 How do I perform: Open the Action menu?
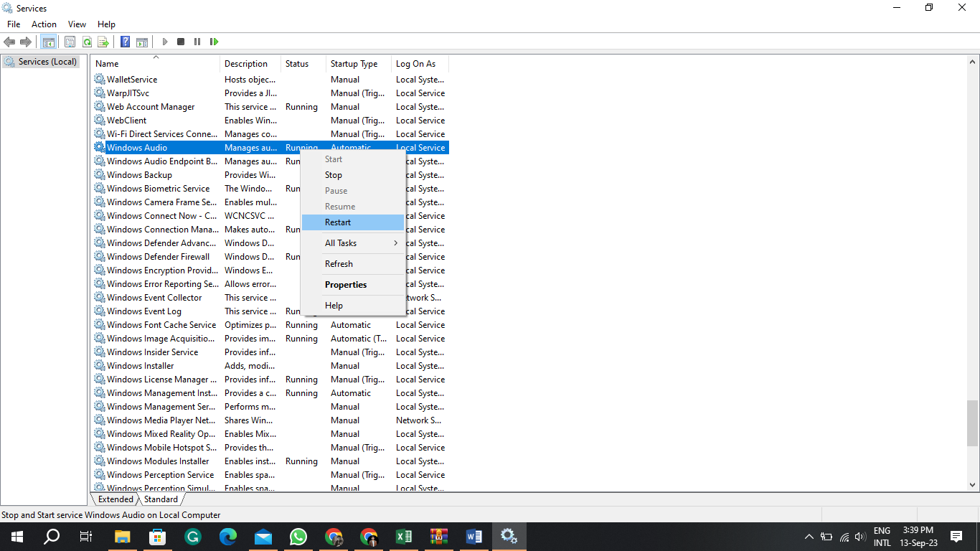click(x=44, y=24)
